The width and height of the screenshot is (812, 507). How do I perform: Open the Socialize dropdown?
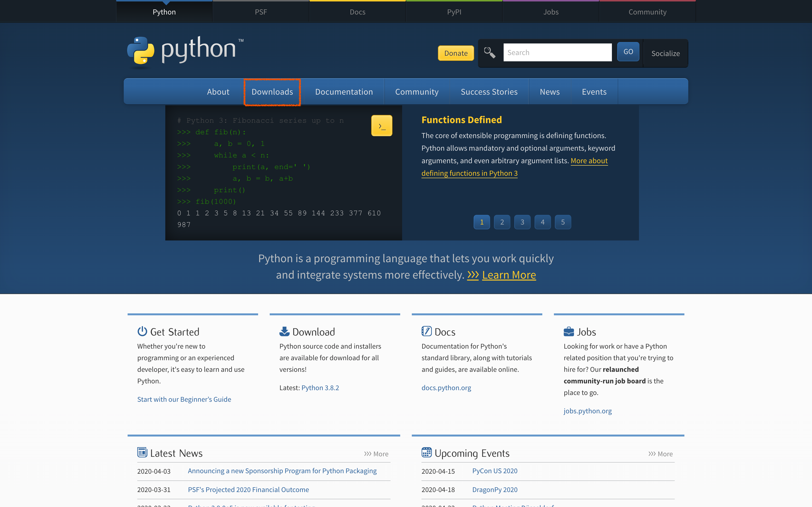tap(665, 53)
